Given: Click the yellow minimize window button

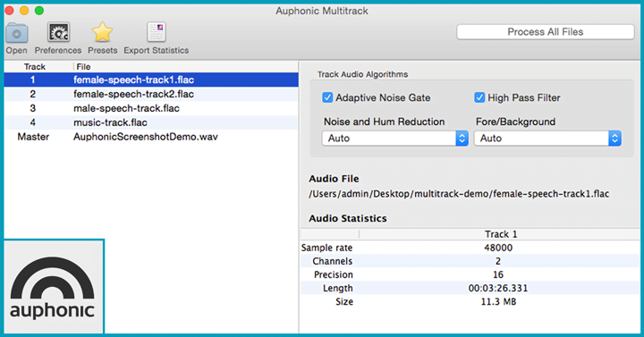Looking at the screenshot, I should tap(24, 10).
